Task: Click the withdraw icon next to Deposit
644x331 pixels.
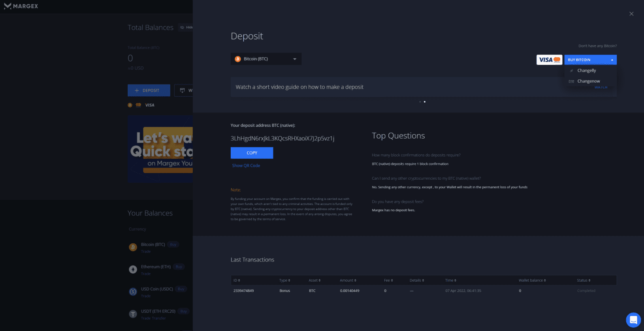Action: [182, 90]
